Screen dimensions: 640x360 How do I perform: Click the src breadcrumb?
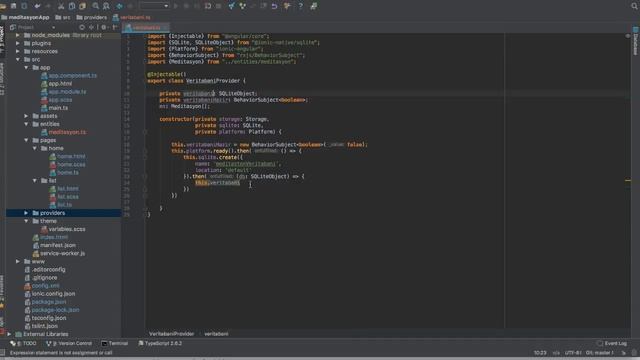[63, 18]
